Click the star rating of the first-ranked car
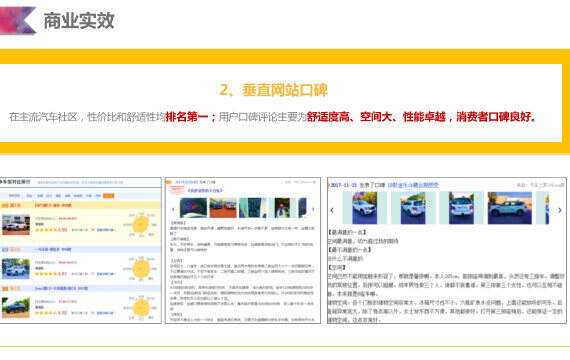The image size is (570, 360). click(51, 230)
